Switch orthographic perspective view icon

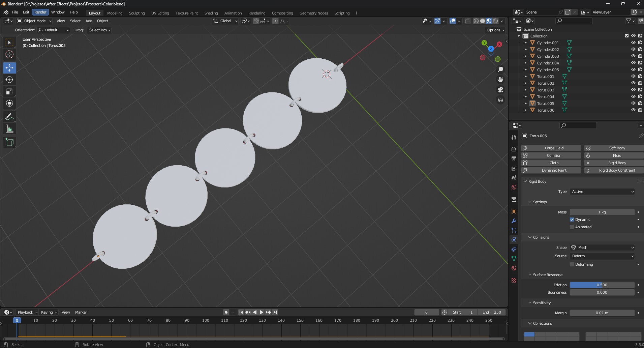500,100
